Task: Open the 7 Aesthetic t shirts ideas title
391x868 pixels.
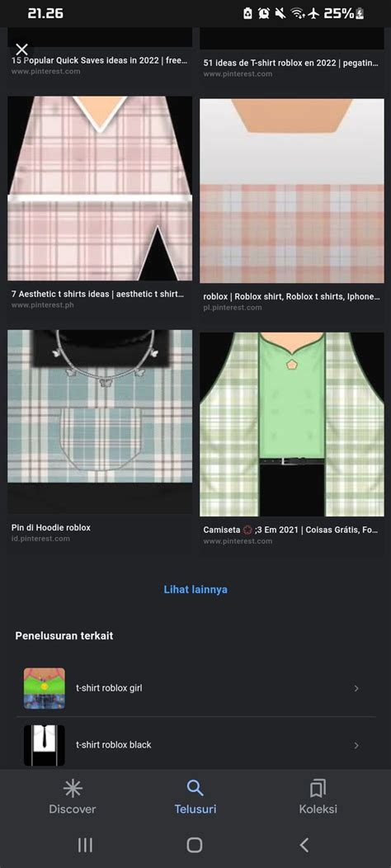Action: click(97, 294)
